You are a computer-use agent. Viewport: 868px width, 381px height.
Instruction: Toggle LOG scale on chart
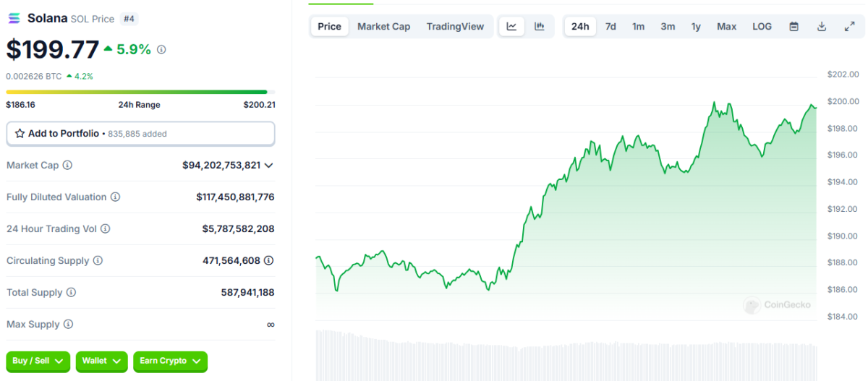click(762, 27)
